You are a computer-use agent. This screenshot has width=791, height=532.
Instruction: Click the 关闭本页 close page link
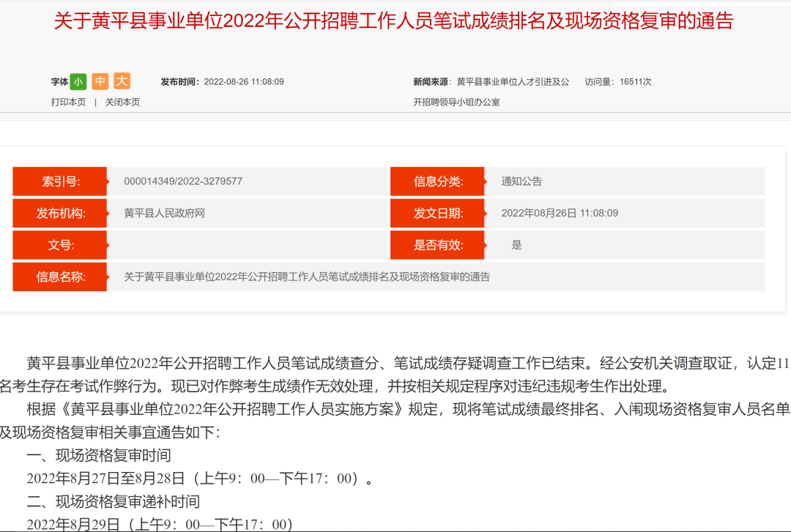[122, 102]
